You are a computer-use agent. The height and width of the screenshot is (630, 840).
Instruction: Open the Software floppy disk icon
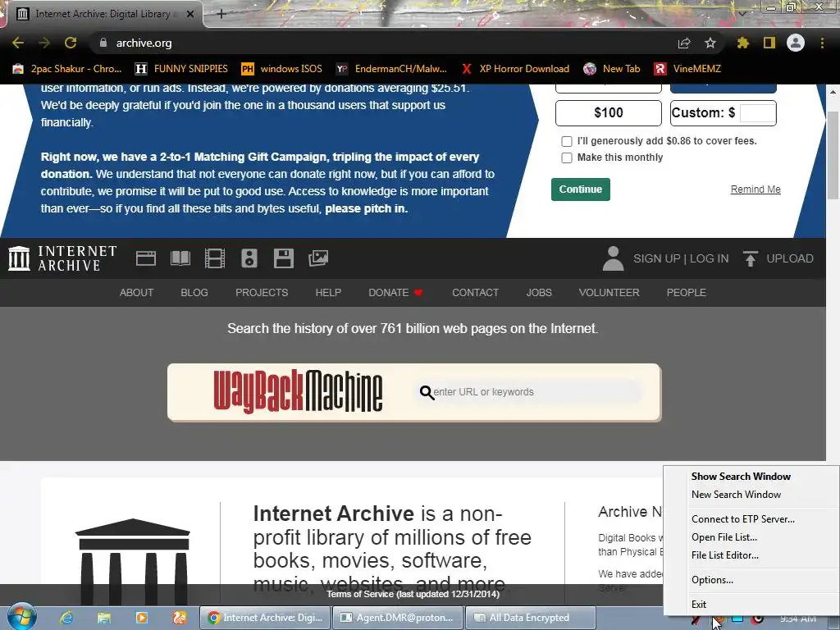(283, 258)
